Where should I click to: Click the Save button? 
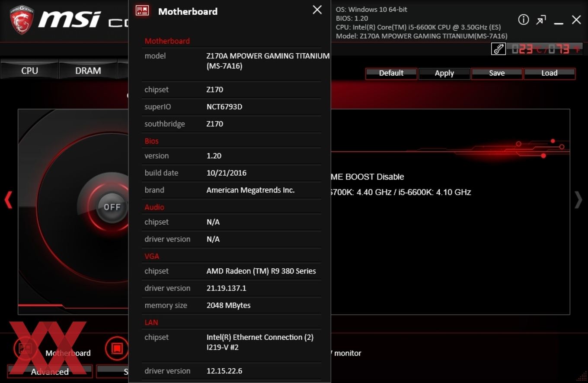pos(497,73)
